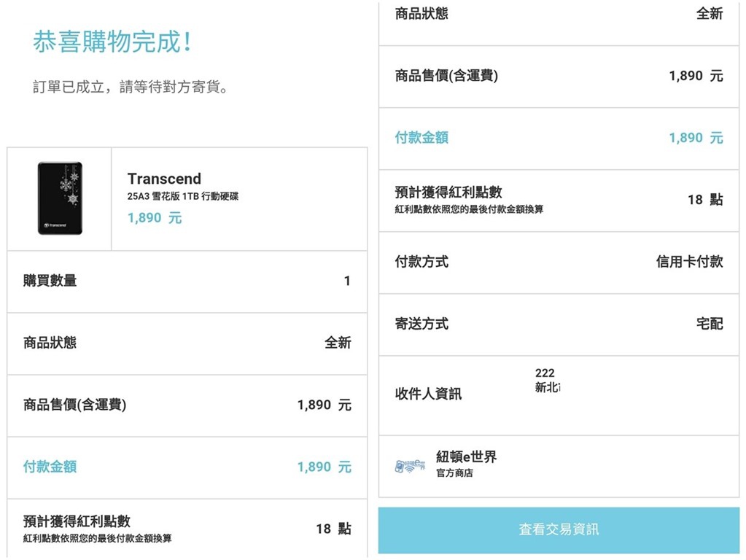Select the 信用卡付款 payment value
The image size is (746, 560).
pyautogui.click(x=689, y=262)
